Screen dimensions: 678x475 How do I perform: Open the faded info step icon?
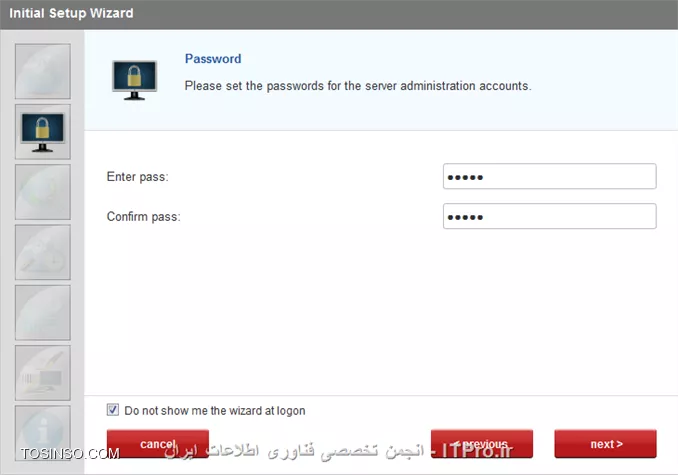coord(43,433)
